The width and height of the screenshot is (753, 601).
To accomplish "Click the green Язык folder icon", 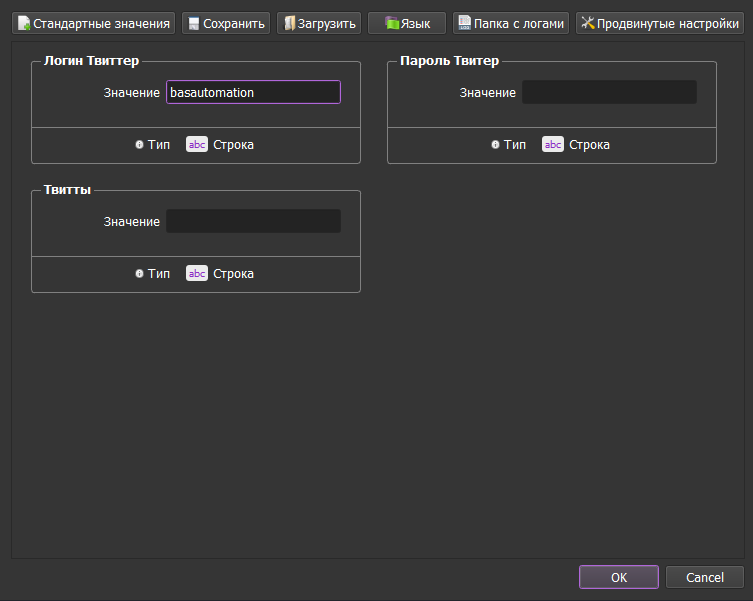I will [392, 23].
